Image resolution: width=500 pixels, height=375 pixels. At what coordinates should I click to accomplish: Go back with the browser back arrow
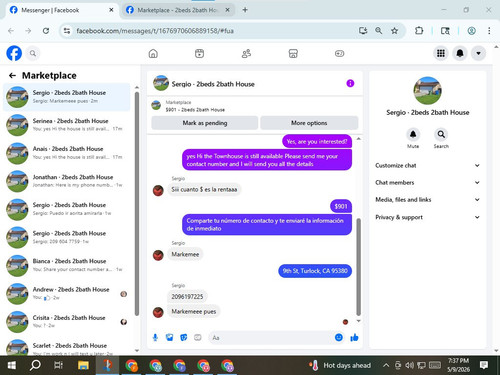click(11, 31)
